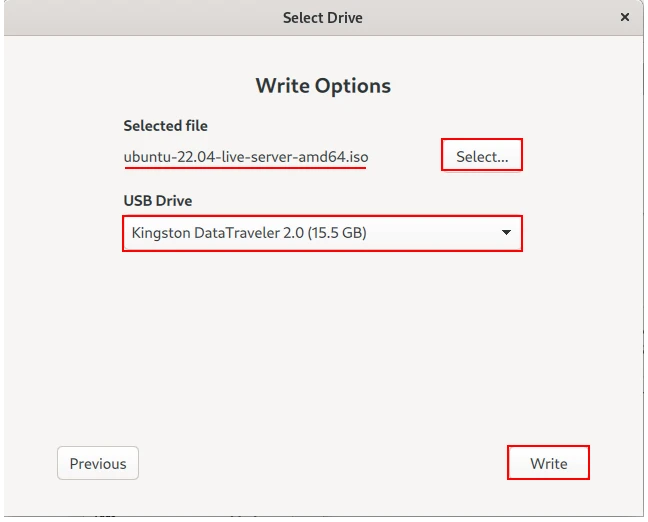
Task: Click the Select... file button
Action: (482, 156)
